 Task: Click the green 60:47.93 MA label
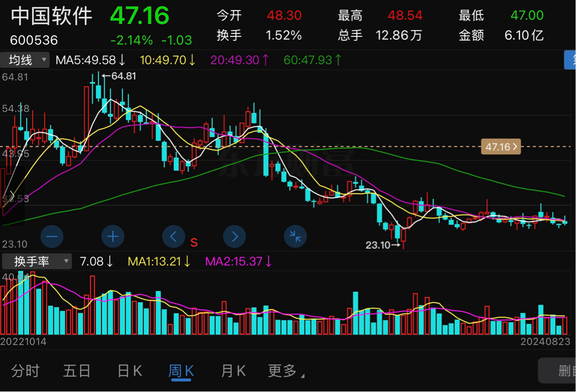313,60
